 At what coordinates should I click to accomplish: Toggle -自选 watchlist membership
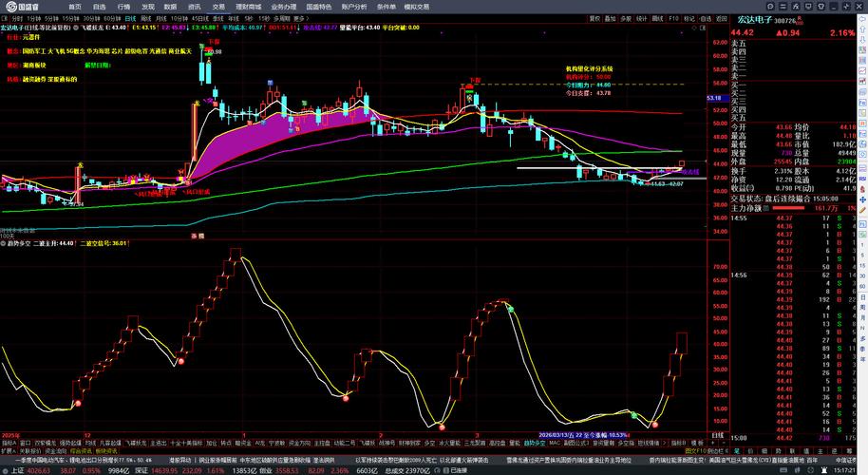[706, 18]
